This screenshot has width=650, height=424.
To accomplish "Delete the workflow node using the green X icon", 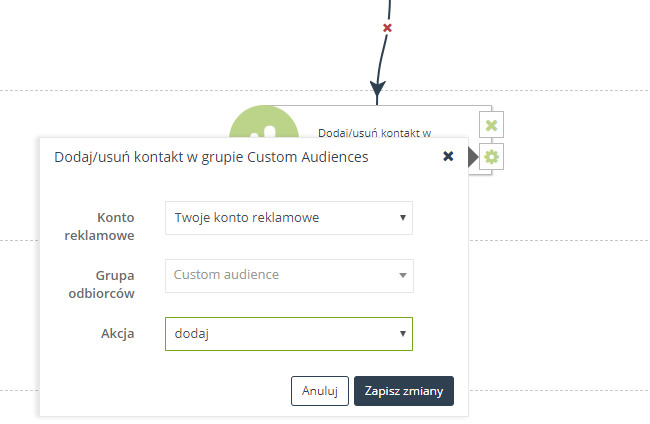I will point(491,125).
